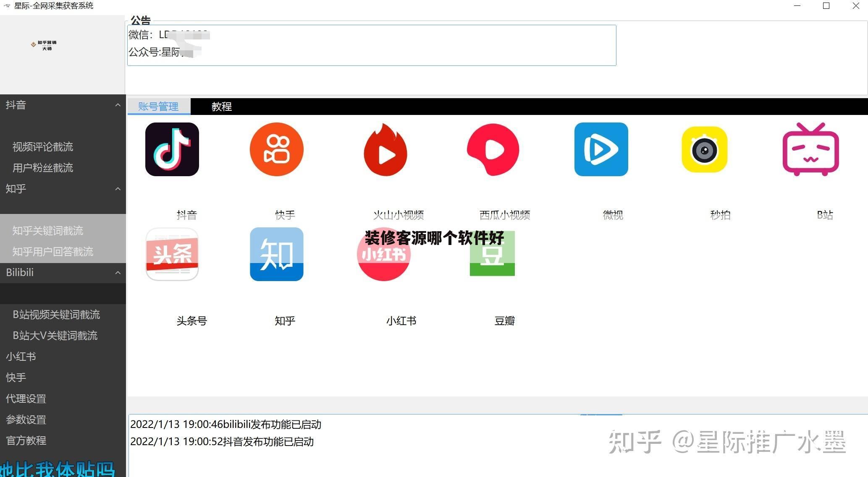Click the 抖音 section header in sidebar
The width and height of the screenshot is (868, 477).
63,105
